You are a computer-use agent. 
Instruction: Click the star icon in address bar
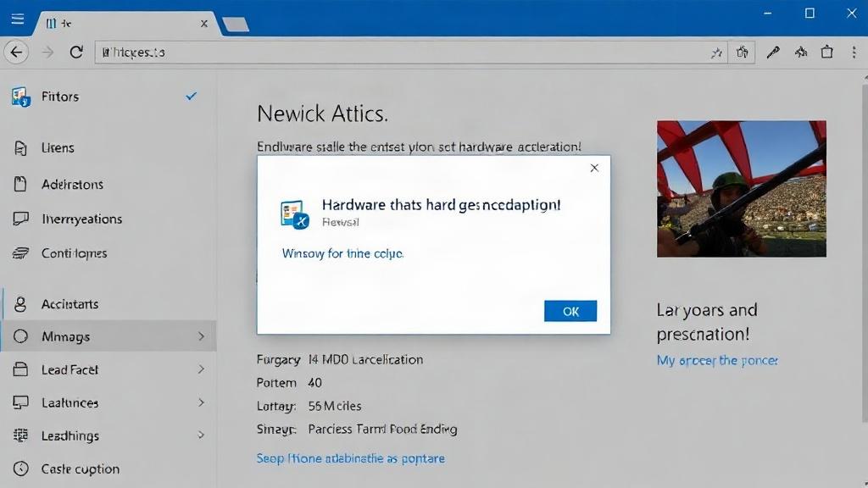point(716,53)
